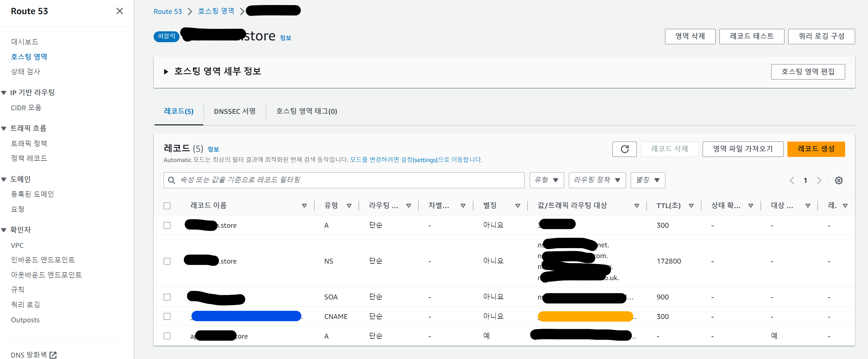Open the 별칭 filter dropdown
Image resolution: width=868 pixels, height=359 pixels.
(647, 180)
